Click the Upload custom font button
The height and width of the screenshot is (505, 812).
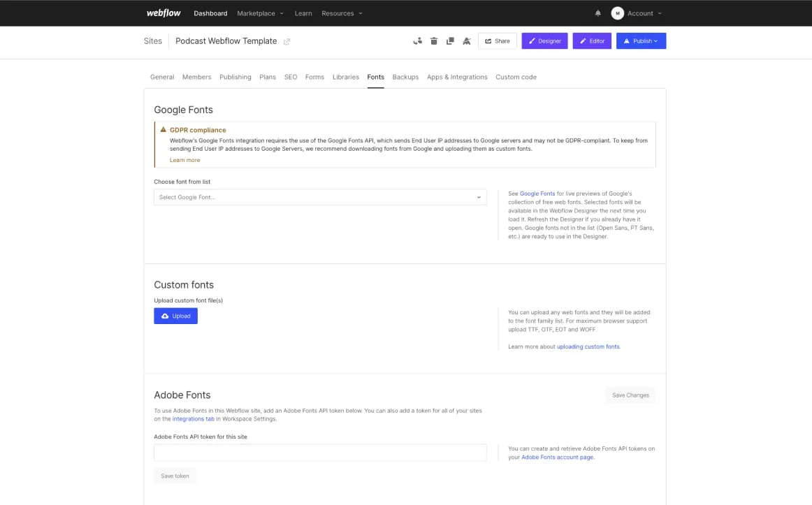pyautogui.click(x=175, y=316)
